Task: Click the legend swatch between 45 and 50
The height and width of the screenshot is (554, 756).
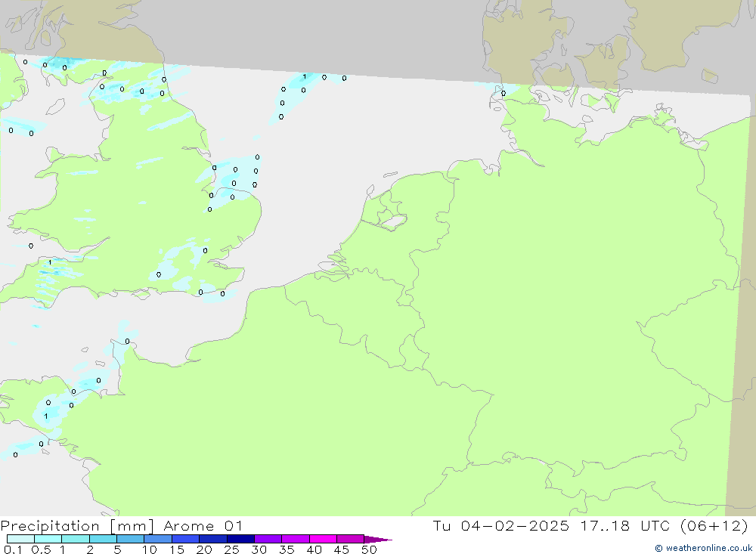Action: pos(351,539)
